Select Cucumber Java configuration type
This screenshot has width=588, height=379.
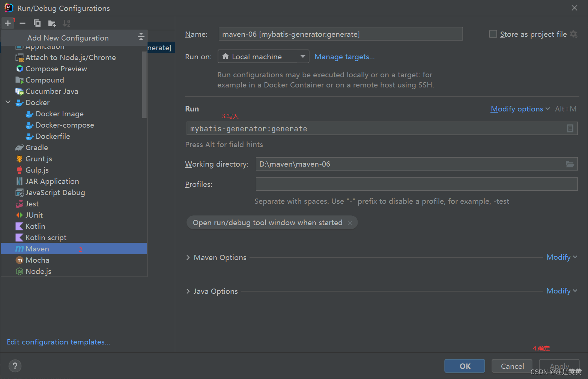(74, 91)
